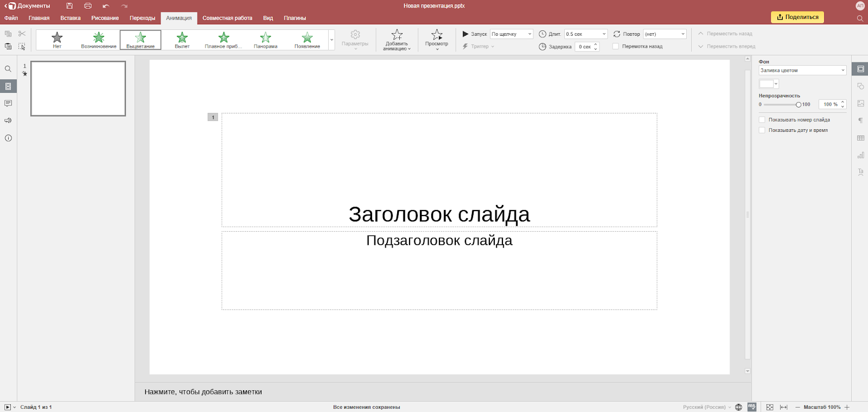868x412 pixels.
Task: Click the Cut scissors icon
Action: [22, 34]
